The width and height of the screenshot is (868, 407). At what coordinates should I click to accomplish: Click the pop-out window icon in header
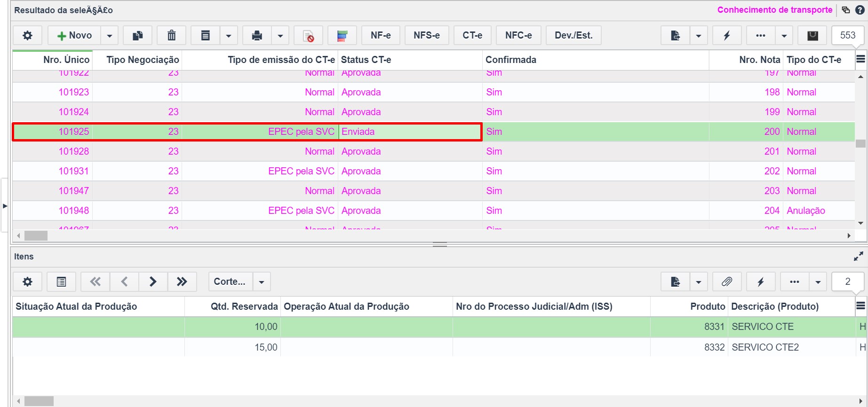(x=845, y=10)
